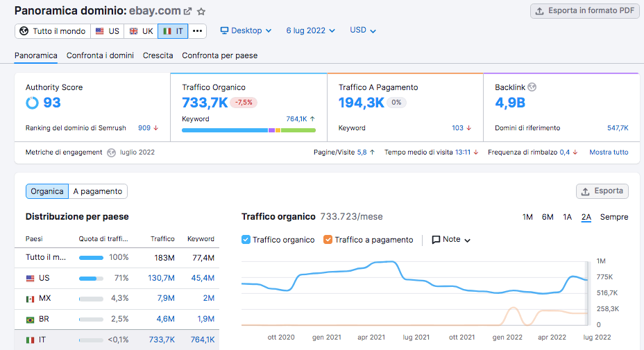Click the three-dots more countries button
The width and height of the screenshot is (644, 350).
pyautogui.click(x=198, y=31)
